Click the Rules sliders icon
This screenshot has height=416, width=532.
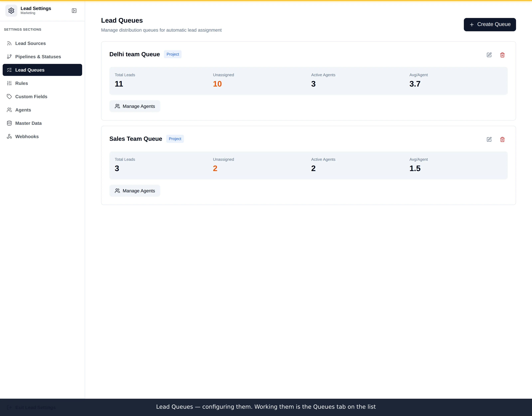click(9, 83)
